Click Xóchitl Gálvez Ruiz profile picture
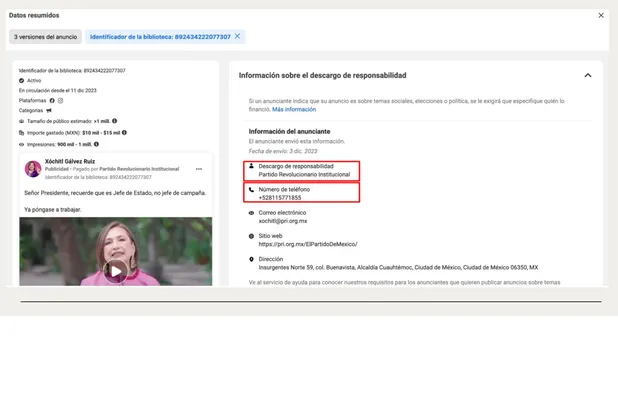 coord(33,169)
